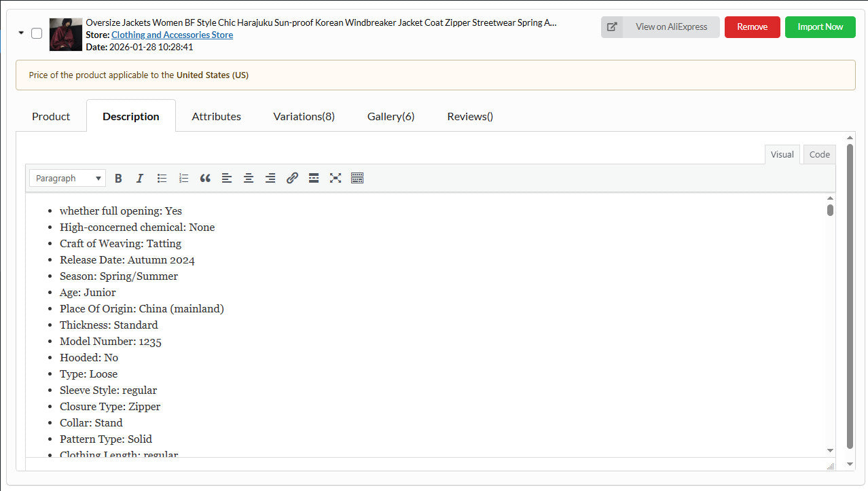Collapse the product panel with the arrow

coord(21,33)
